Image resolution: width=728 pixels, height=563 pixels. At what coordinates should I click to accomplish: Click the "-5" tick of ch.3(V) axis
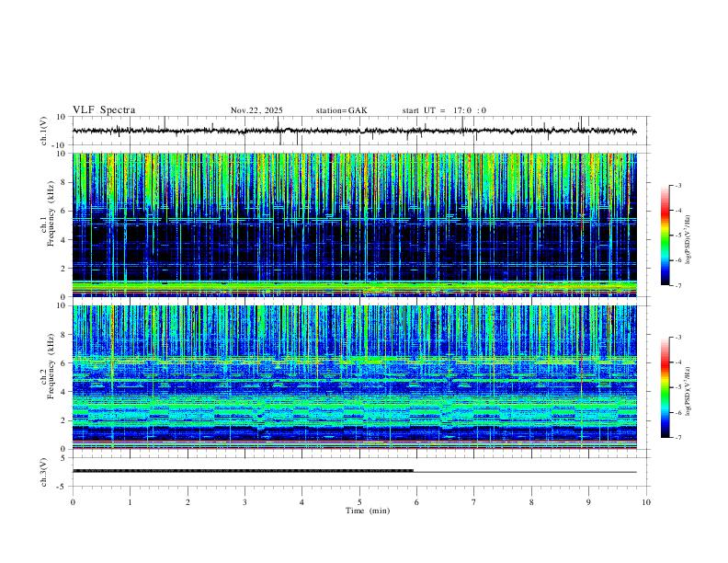[x=63, y=487]
